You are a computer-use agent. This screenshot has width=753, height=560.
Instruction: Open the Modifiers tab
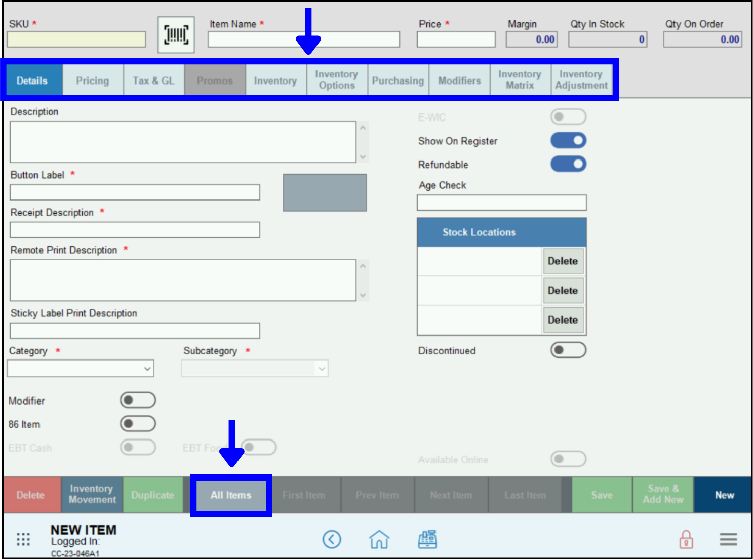(459, 80)
